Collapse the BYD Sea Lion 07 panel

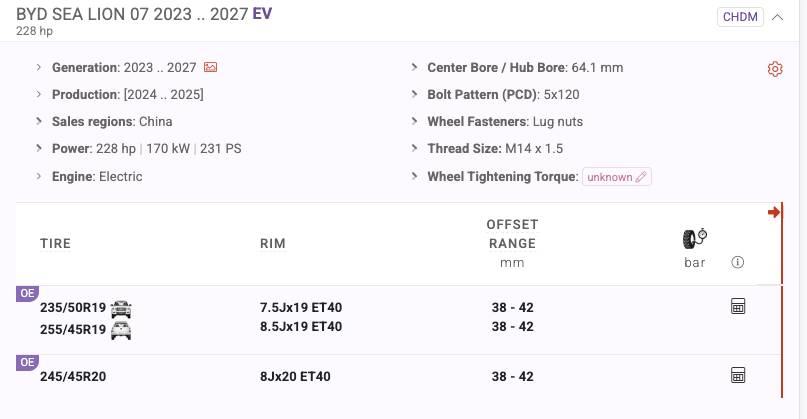tap(778, 17)
